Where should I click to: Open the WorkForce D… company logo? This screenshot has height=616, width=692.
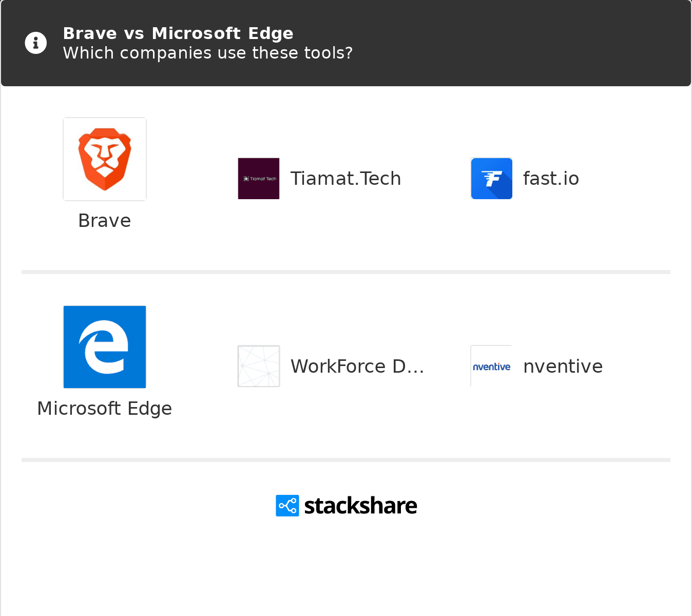(259, 367)
